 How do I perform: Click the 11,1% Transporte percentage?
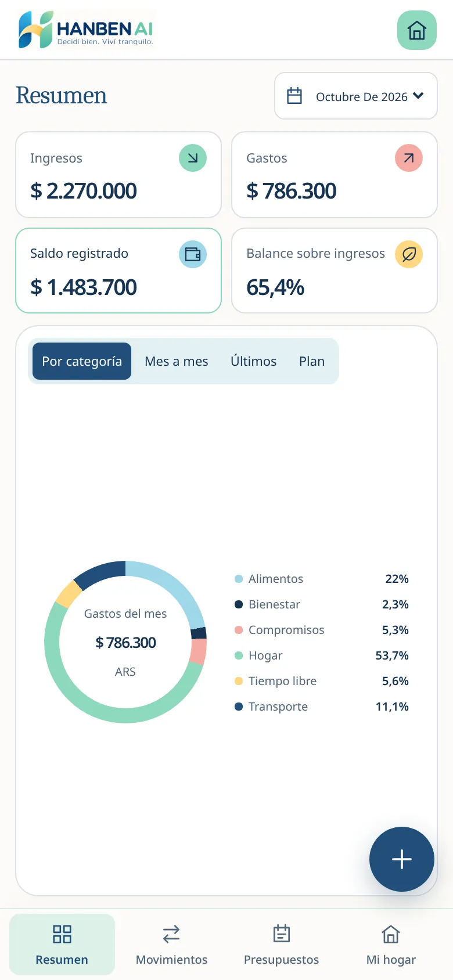[x=392, y=707]
